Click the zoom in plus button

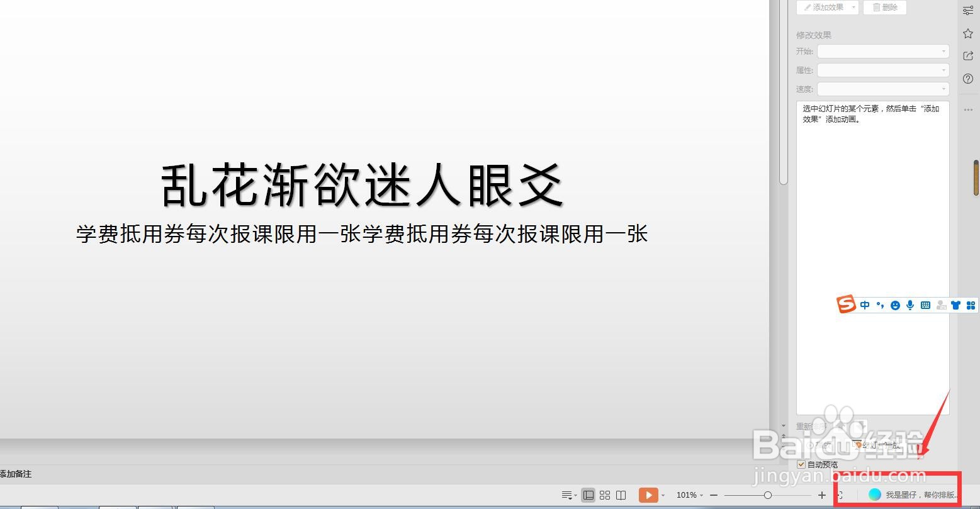(x=822, y=495)
